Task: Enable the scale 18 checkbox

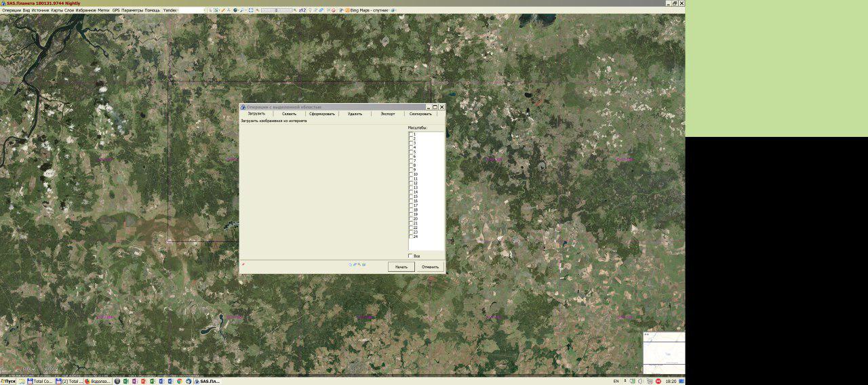Action: click(x=411, y=210)
